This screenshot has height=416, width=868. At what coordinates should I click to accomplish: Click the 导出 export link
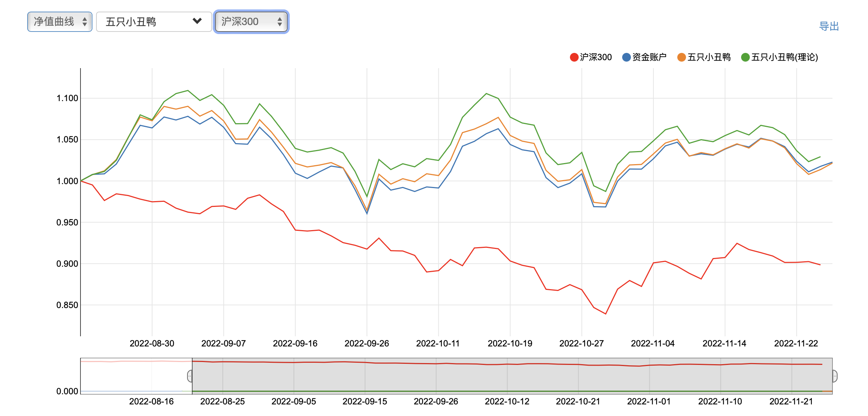(x=829, y=26)
